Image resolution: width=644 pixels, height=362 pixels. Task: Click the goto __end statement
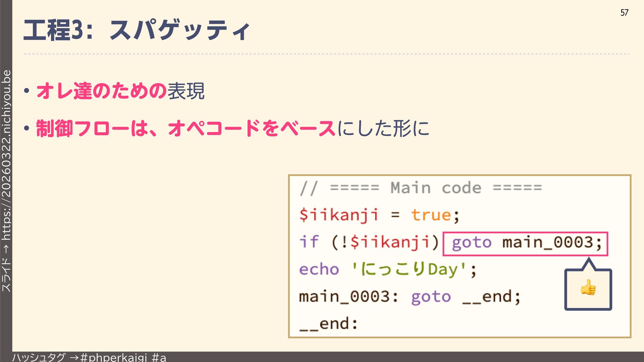click(466, 297)
